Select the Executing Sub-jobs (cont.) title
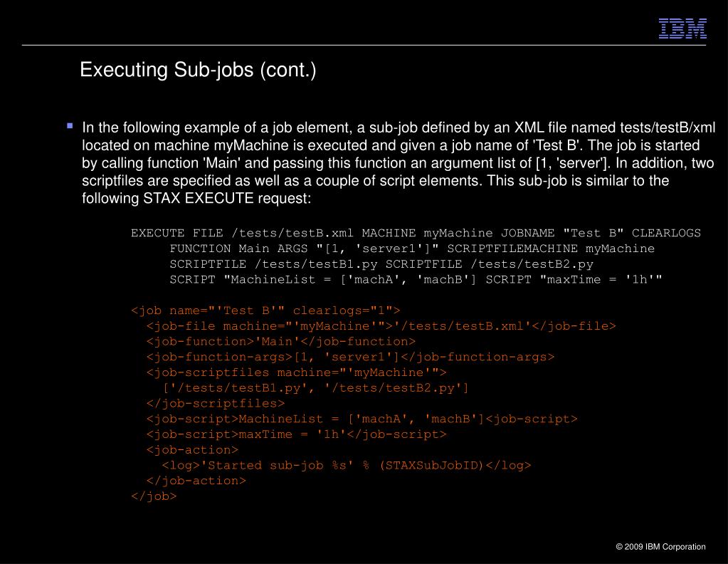Screen dimensions: 728x564 pos(198,70)
